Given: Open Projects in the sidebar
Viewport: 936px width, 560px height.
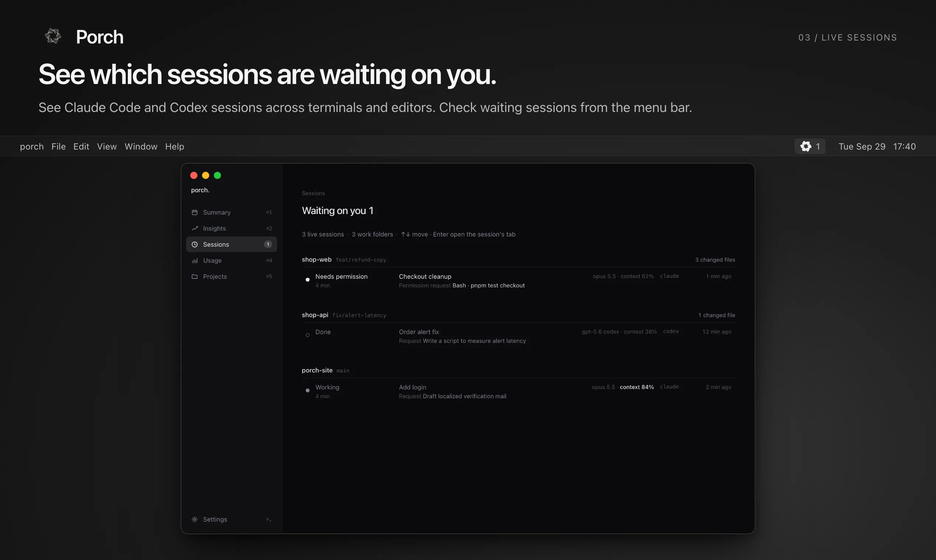Looking at the screenshot, I should click(x=231, y=277).
